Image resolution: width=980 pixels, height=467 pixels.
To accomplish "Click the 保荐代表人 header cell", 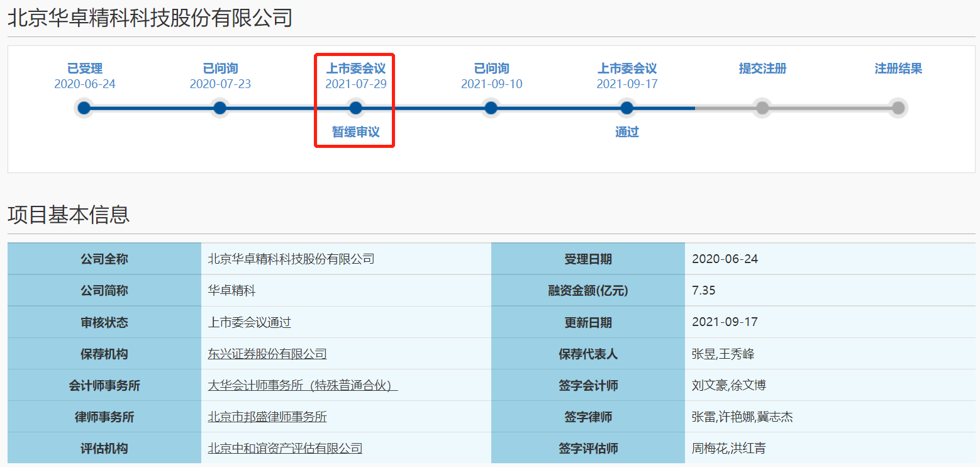I will [588, 354].
